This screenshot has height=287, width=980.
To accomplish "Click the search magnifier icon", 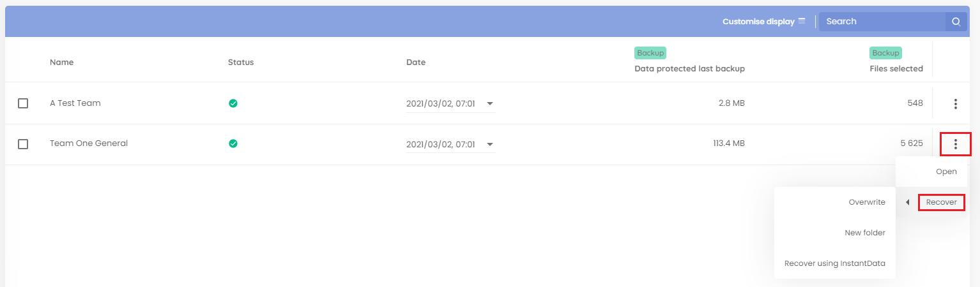I will point(956,21).
